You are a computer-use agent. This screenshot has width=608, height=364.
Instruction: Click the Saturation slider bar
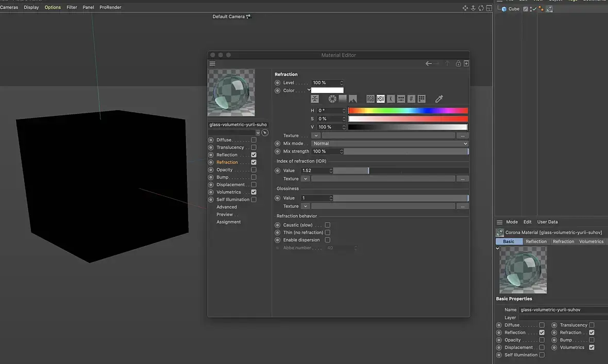point(408,119)
